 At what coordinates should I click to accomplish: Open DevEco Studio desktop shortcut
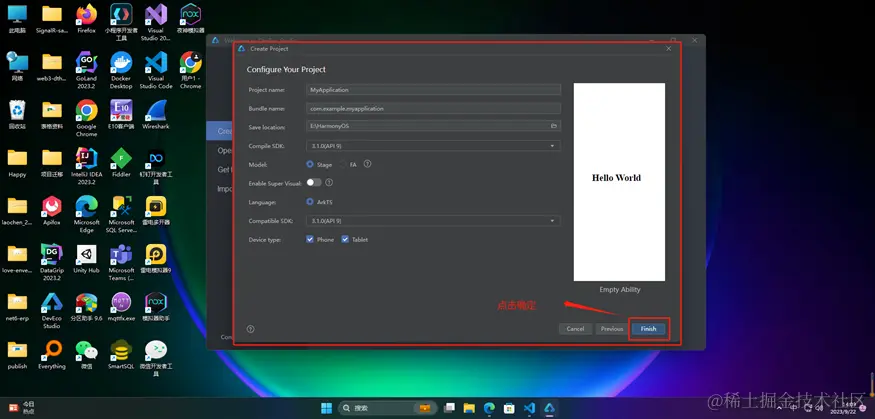[x=52, y=310]
